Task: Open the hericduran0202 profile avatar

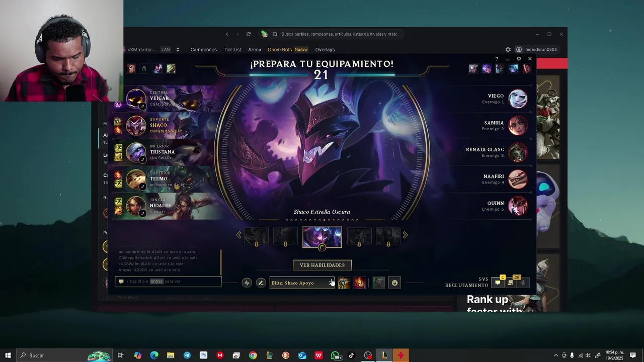Action: pos(519,50)
